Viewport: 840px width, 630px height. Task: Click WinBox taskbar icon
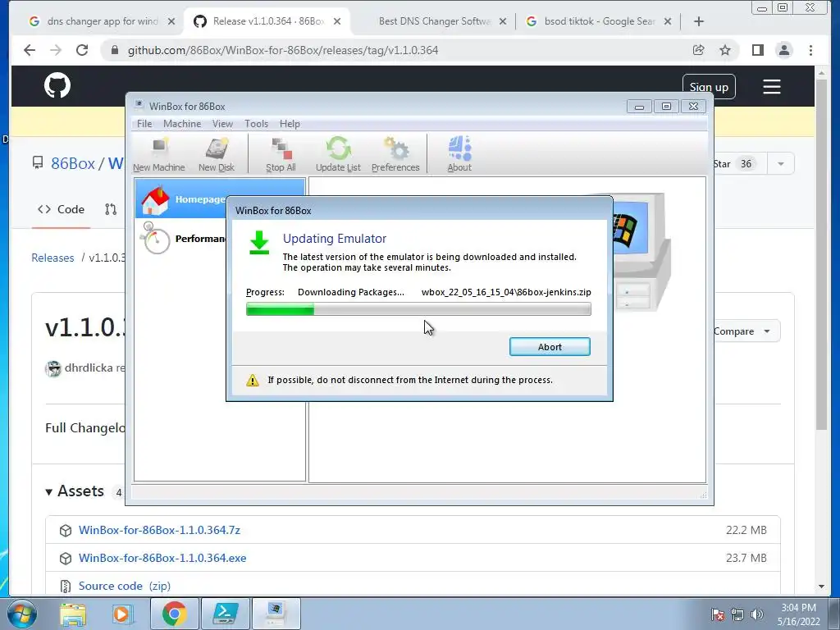coord(276,614)
